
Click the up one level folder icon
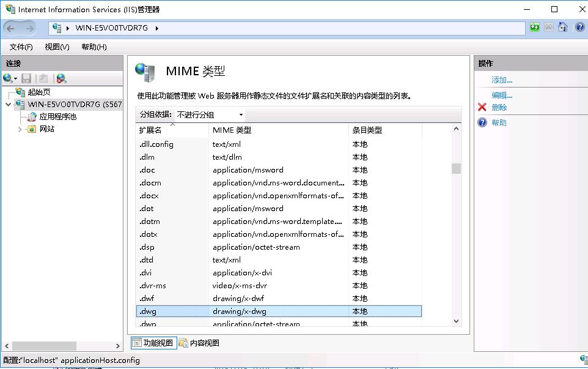[x=43, y=78]
